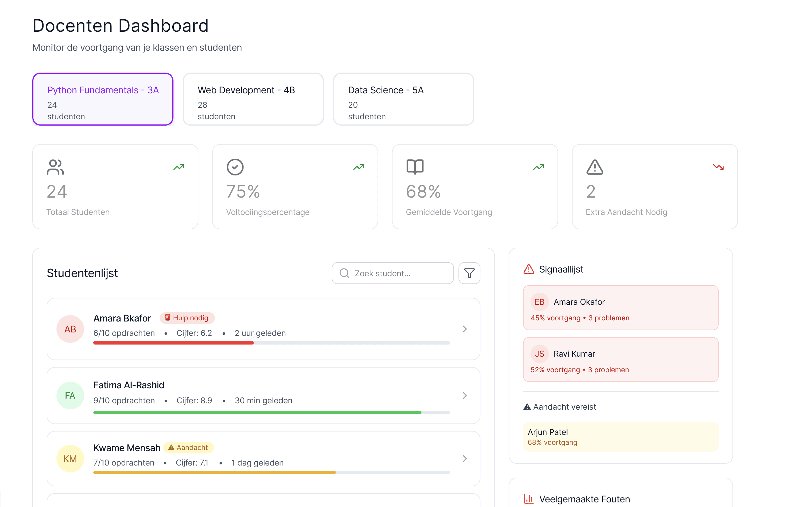Open Ravi Kumar in the Signaallijst

point(620,360)
